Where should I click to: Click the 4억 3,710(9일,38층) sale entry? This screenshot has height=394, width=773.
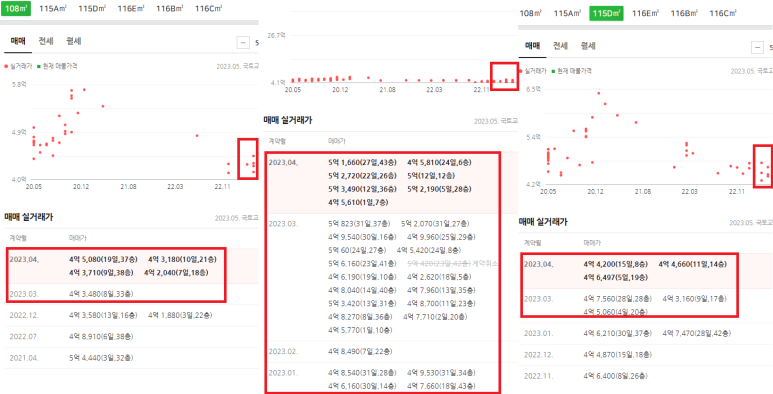pyautogui.click(x=102, y=272)
